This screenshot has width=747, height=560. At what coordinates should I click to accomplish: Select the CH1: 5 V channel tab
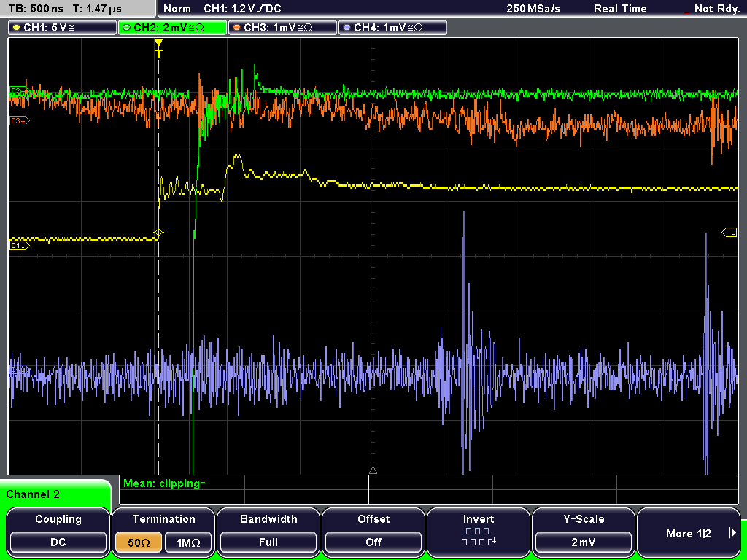pyautogui.click(x=63, y=28)
